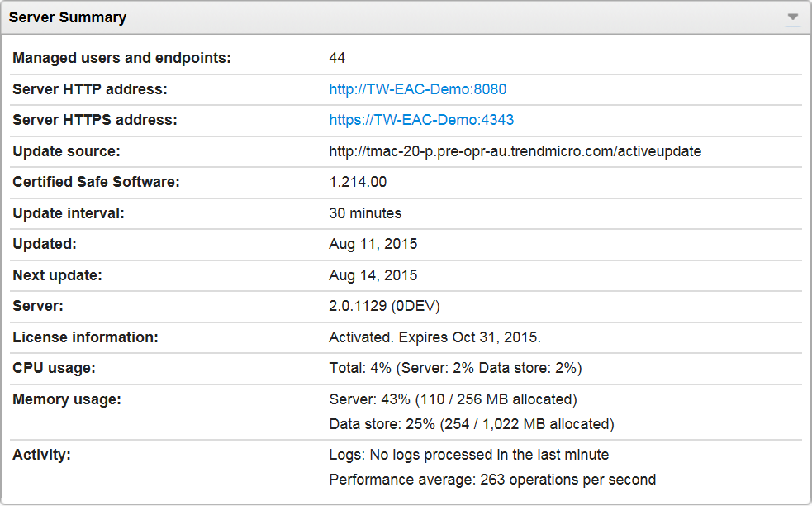812x506 pixels.
Task: Click the Data store memory 25% line
Action: [472, 424]
